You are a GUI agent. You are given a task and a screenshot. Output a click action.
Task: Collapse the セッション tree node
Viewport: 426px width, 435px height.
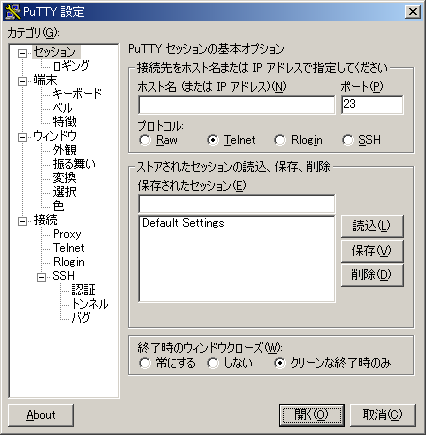tap(22, 53)
